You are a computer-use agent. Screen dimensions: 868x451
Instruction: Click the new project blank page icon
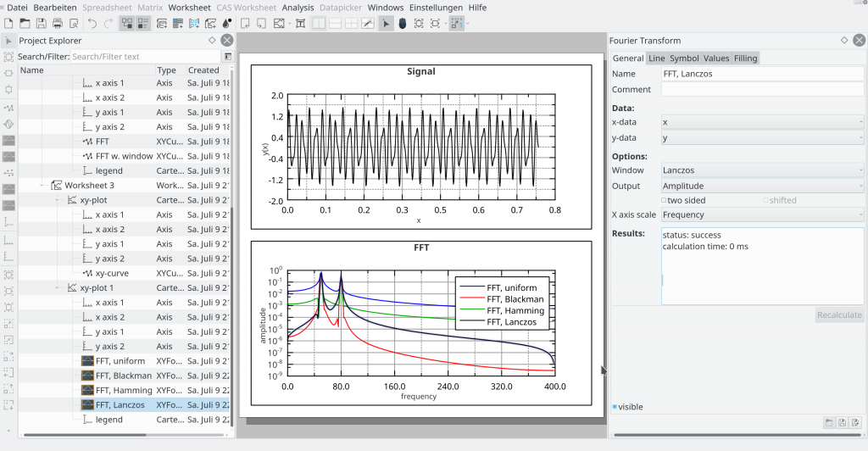click(8, 24)
